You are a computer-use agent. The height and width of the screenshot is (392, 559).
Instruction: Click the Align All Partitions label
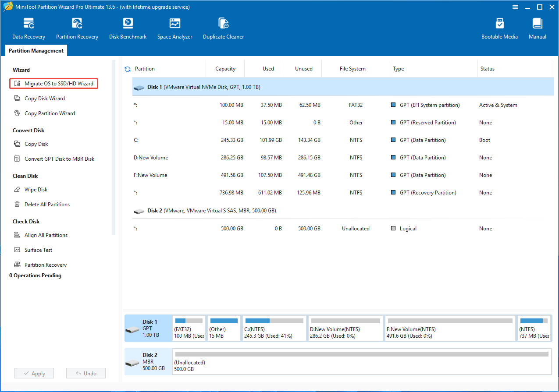[46, 235]
